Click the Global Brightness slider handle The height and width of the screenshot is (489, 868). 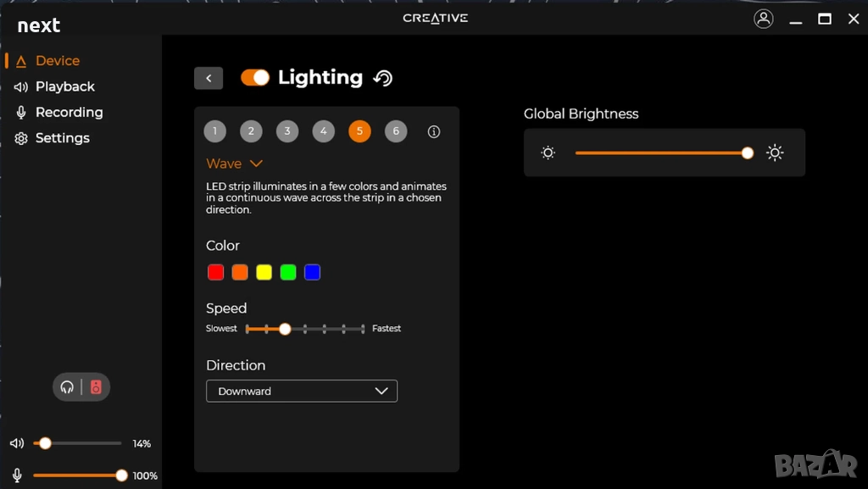pyautogui.click(x=747, y=153)
